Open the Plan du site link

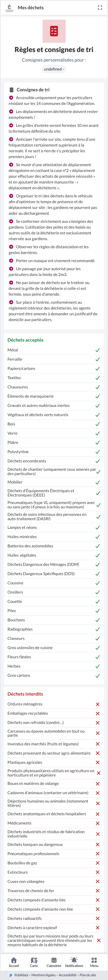(88, 975)
